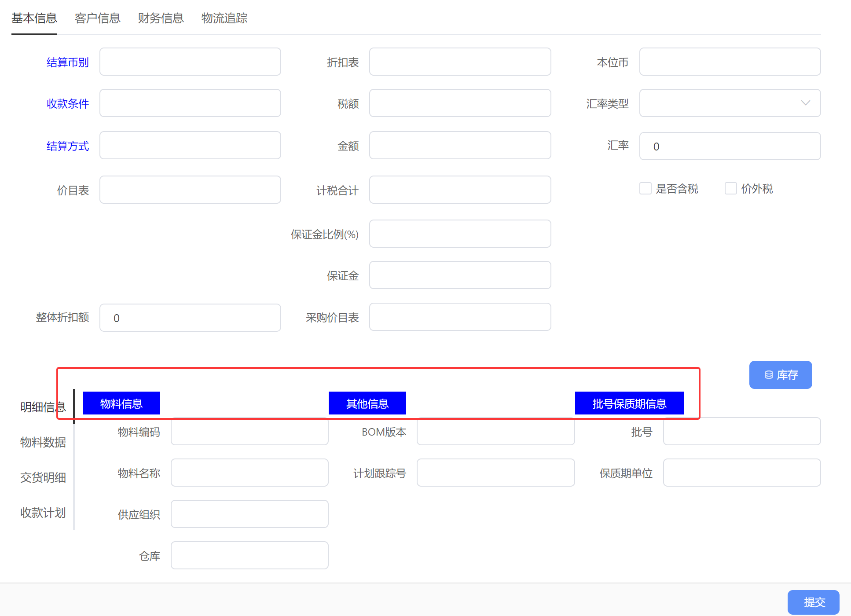
Task: Select 物料数据 in the side menu
Action: pos(43,442)
